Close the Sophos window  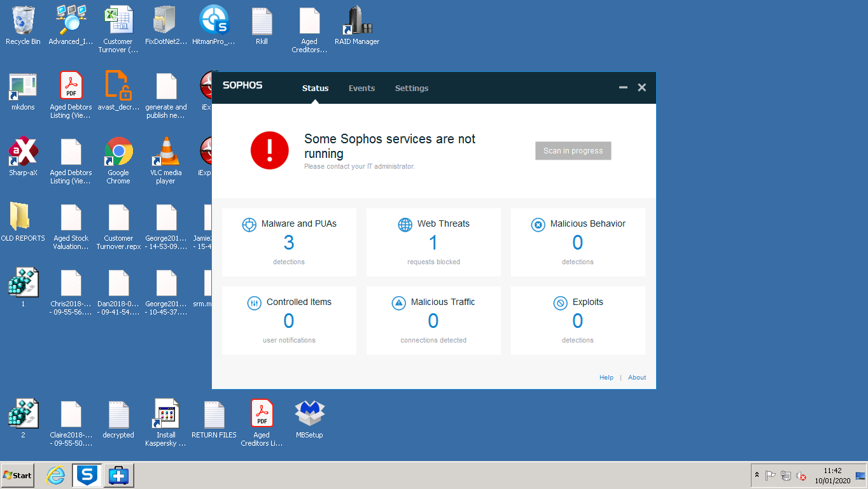[642, 88]
